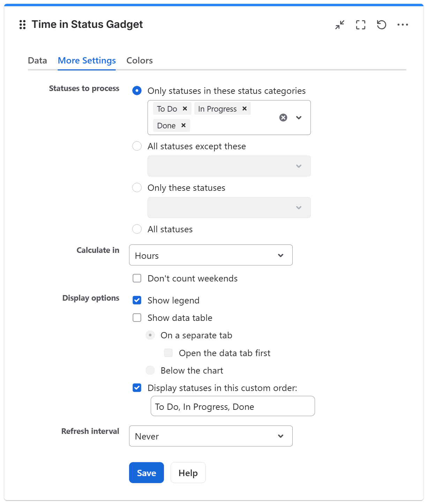427x504 pixels.
Task: Check Open the data tab first
Action: pos(168,353)
